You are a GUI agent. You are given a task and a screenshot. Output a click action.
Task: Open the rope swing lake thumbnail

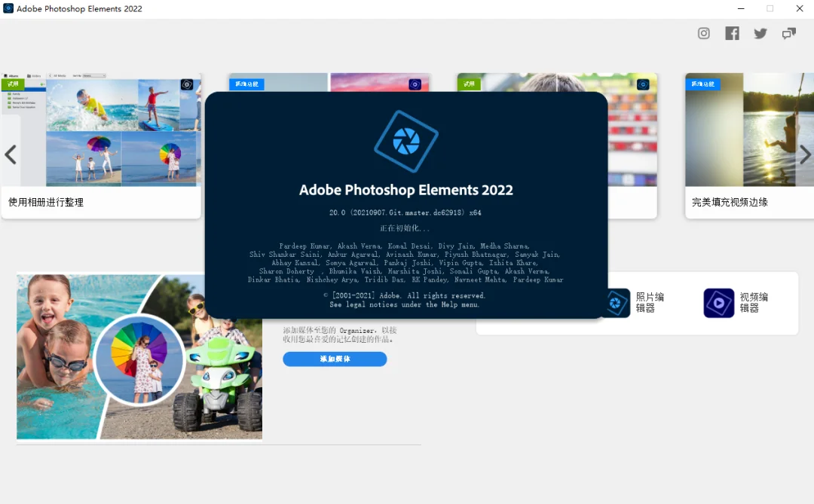tap(750, 130)
